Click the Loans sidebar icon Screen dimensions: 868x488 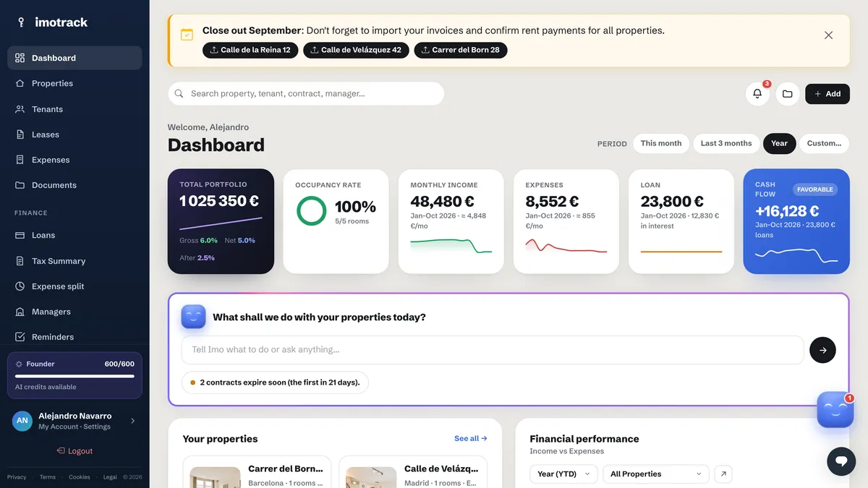coord(20,235)
